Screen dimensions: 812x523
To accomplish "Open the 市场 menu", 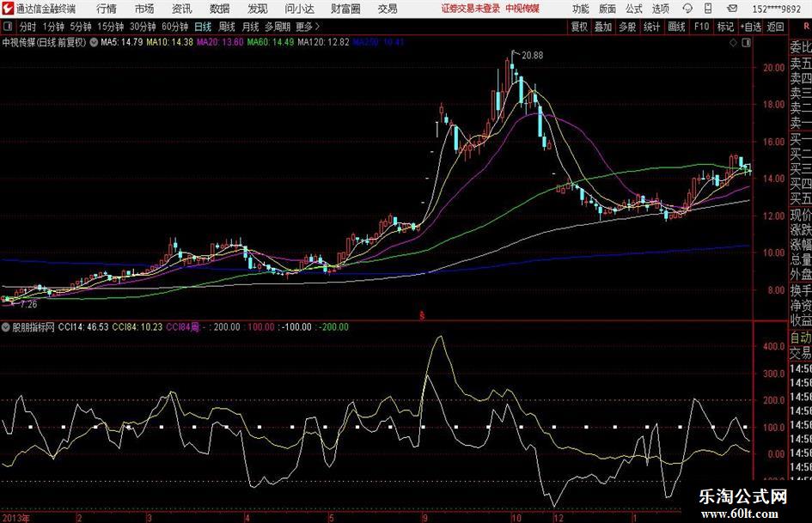I will pos(144,9).
